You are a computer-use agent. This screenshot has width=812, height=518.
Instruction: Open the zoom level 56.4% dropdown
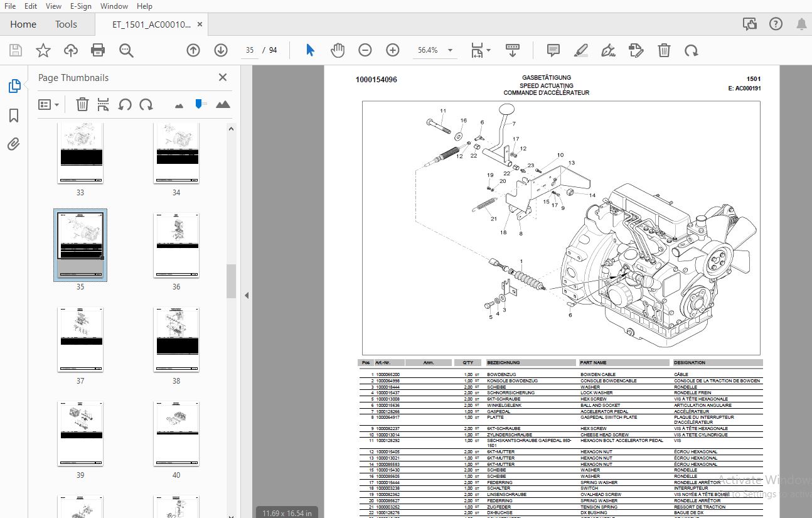[x=434, y=50]
